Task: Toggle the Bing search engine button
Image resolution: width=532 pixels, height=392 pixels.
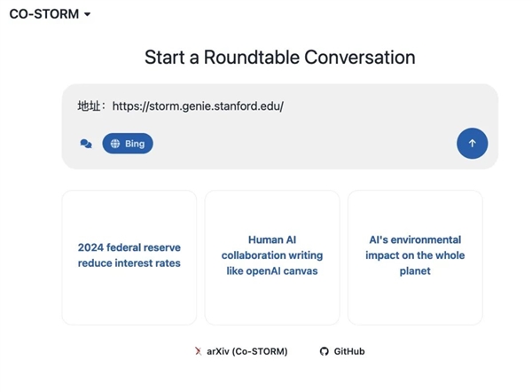Action: (128, 144)
